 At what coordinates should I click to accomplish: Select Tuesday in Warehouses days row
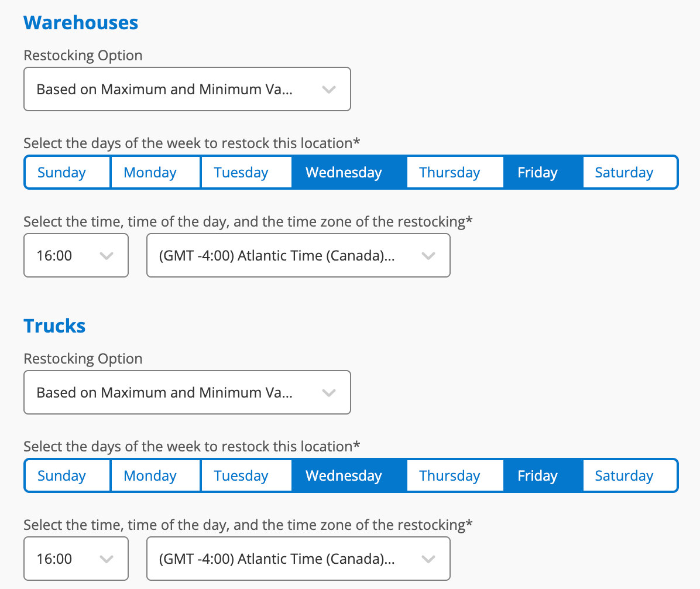click(246, 172)
